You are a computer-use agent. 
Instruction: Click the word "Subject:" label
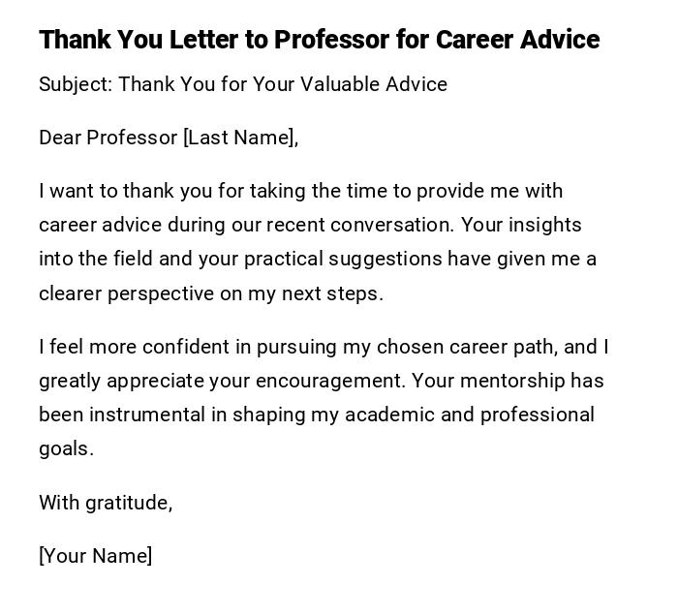pos(75,84)
